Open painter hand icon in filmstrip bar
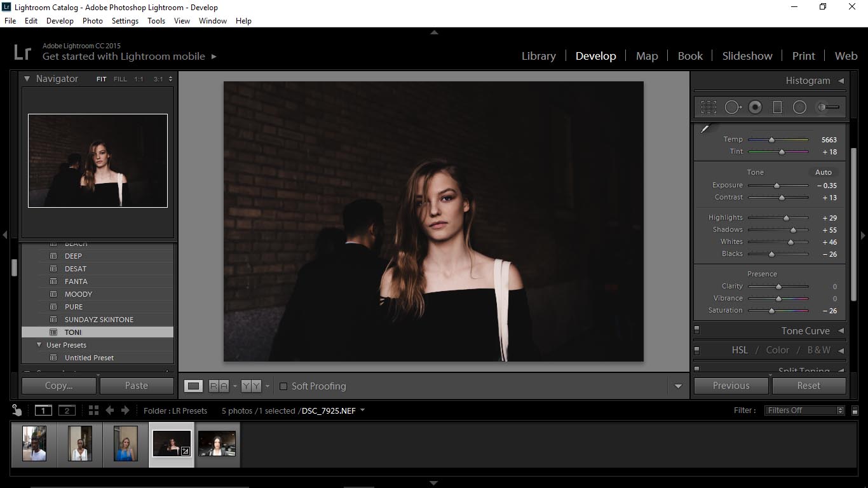868x488 pixels. click(17, 410)
